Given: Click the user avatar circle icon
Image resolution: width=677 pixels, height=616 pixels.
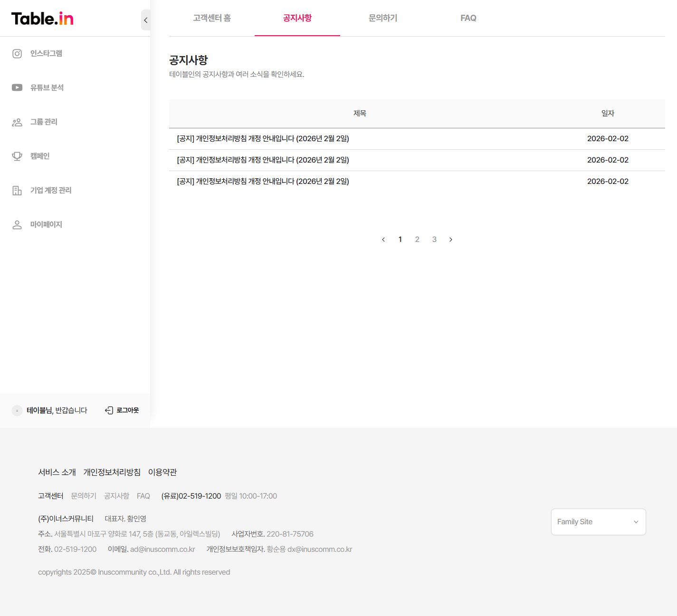Looking at the screenshot, I should point(17,411).
